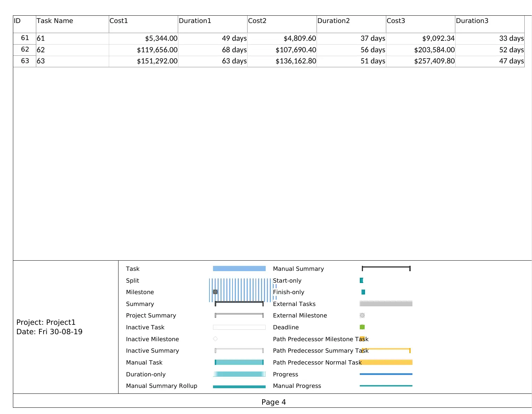Click the Split legend label
Image resolution: width=532 pixels, height=414 pixels.
pos(132,281)
